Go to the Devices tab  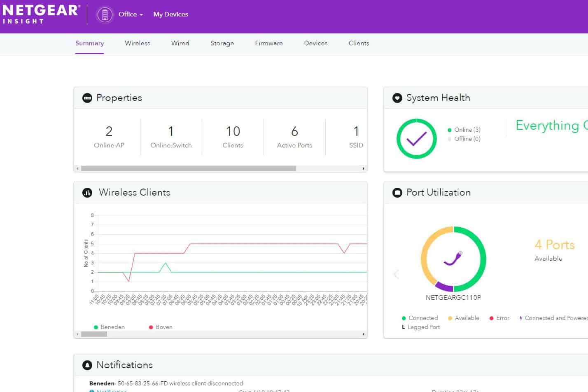(x=316, y=43)
